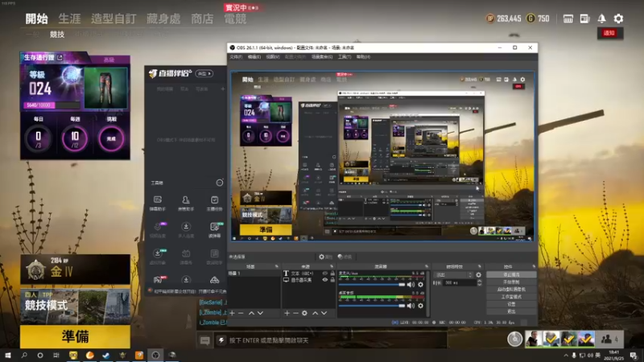Screen dimensions: 644x362
Task: Open the OBS 工具 menu
Action: point(345,57)
